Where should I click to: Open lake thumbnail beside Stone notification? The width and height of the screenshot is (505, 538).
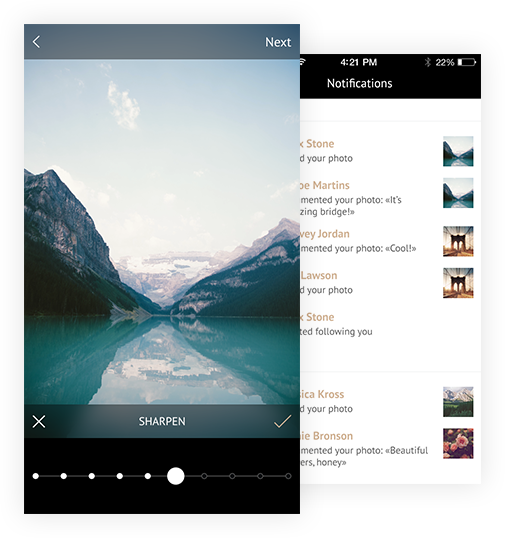pos(458,151)
